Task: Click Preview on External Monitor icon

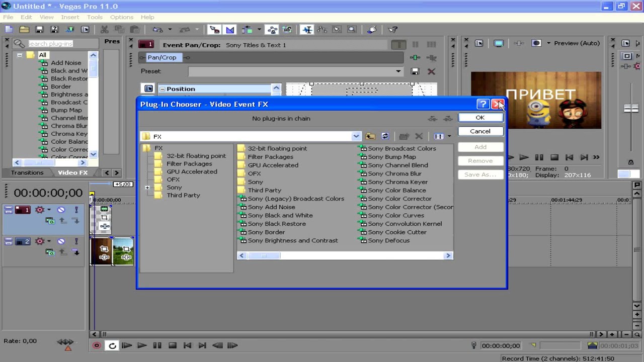Action: point(499,43)
